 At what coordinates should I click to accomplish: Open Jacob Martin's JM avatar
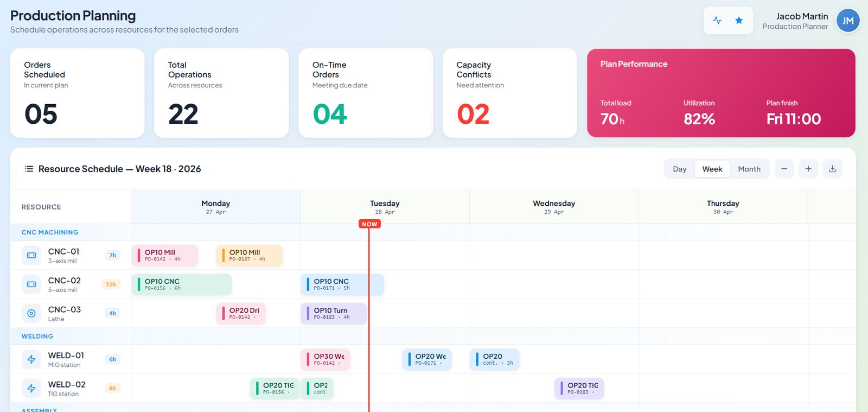point(848,21)
